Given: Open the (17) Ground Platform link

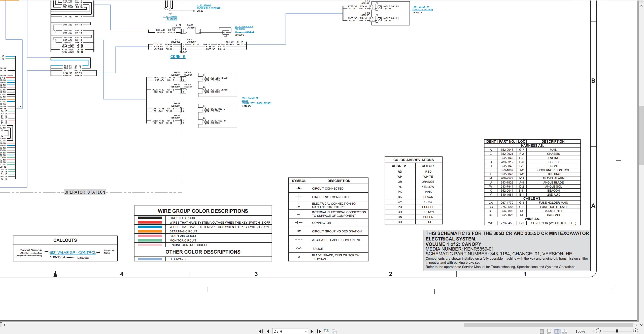Looking at the screenshot, I should (170, 18).
